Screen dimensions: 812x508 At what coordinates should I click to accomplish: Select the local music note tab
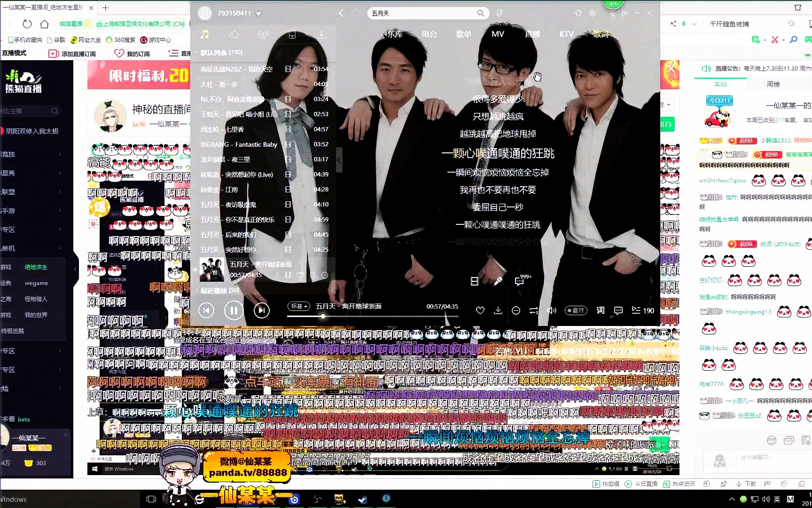(204, 34)
